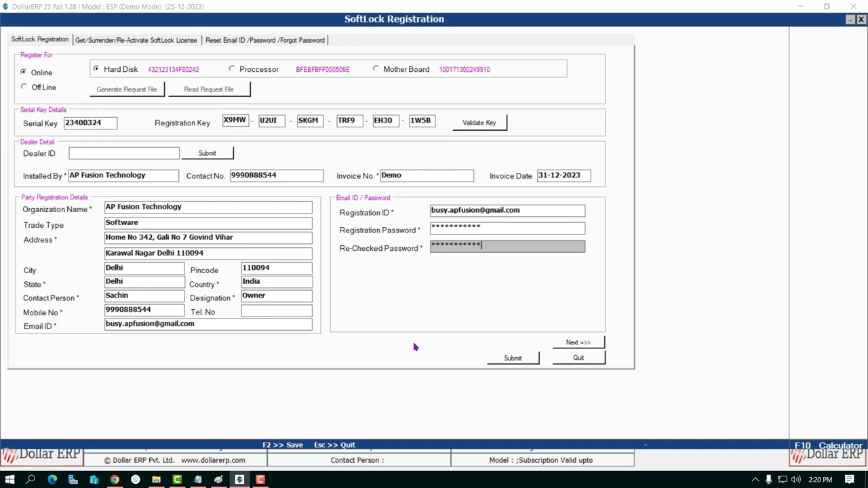Open File Explorer from taskbar
The height and width of the screenshot is (488, 868).
(x=156, y=479)
